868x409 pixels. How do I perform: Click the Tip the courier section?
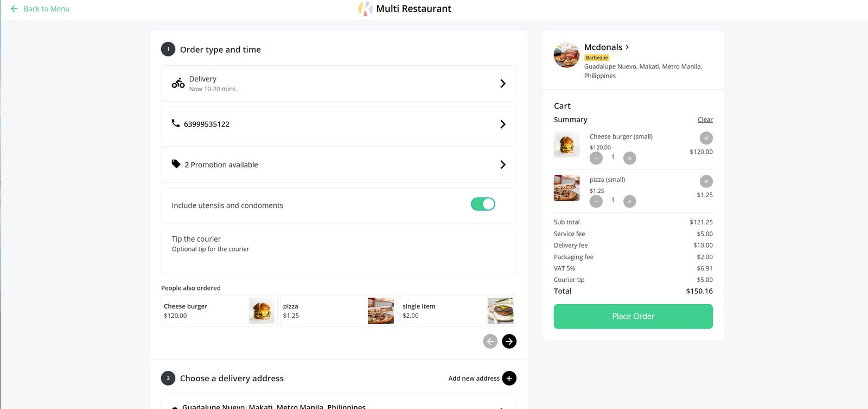coord(339,250)
